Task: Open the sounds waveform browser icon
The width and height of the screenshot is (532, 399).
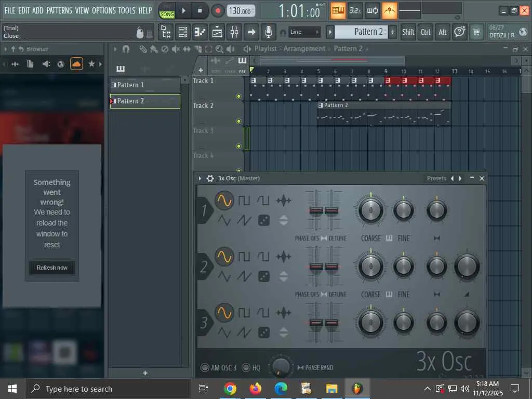Action: click(x=15, y=64)
